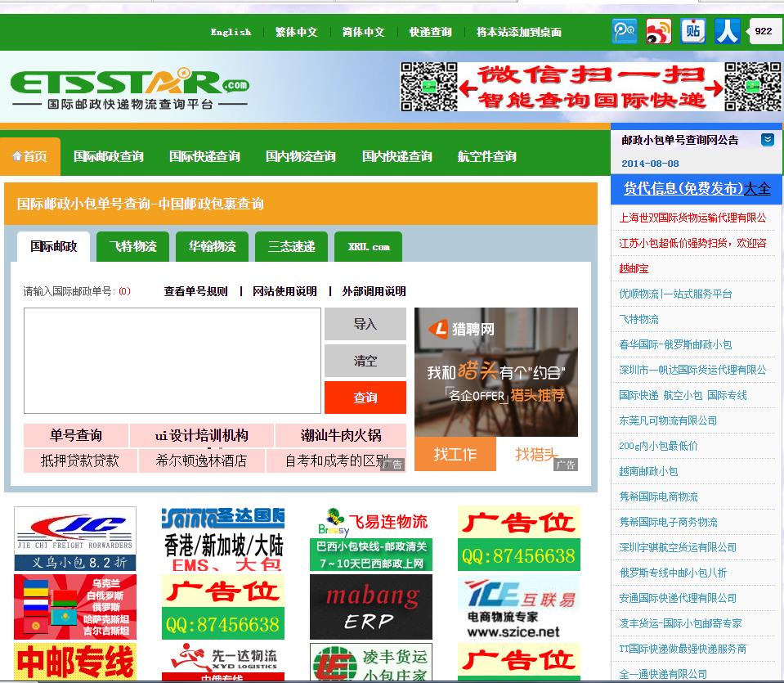Click the 圣达国际 香港/新加坡/大陆 ad

223,538
